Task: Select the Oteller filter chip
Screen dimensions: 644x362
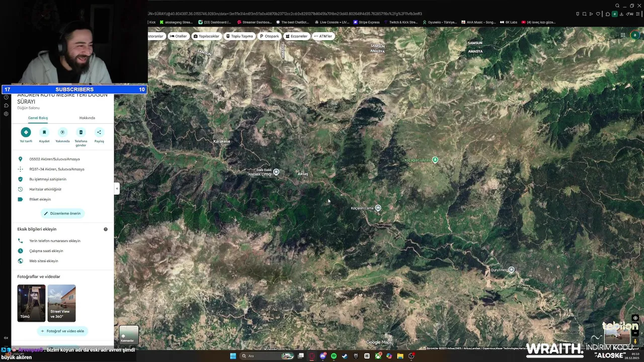Action: (178, 36)
